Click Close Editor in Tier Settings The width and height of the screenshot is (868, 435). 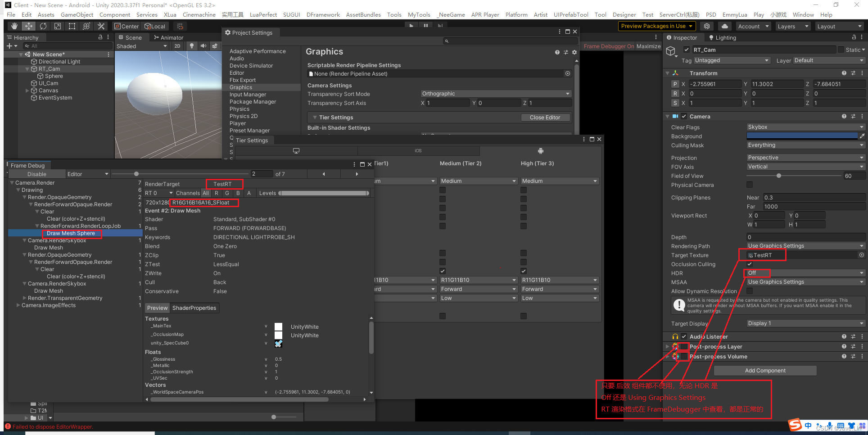pyautogui.click(x=545, y=117)
